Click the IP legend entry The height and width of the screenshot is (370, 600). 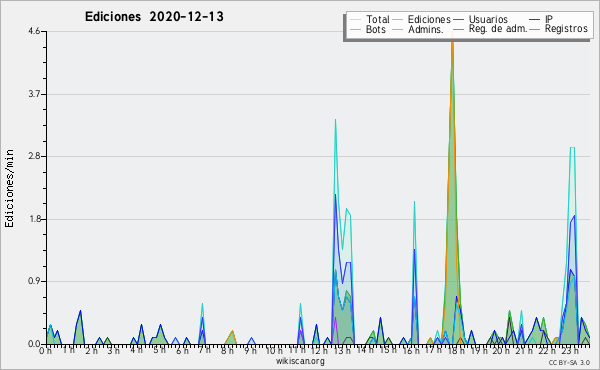[541, 19]
